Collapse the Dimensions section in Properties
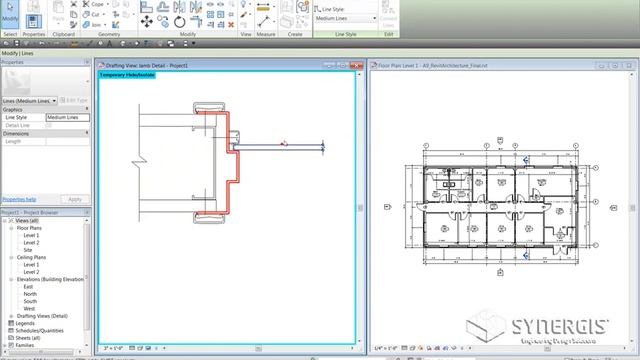640x360 pixels. 87,133
